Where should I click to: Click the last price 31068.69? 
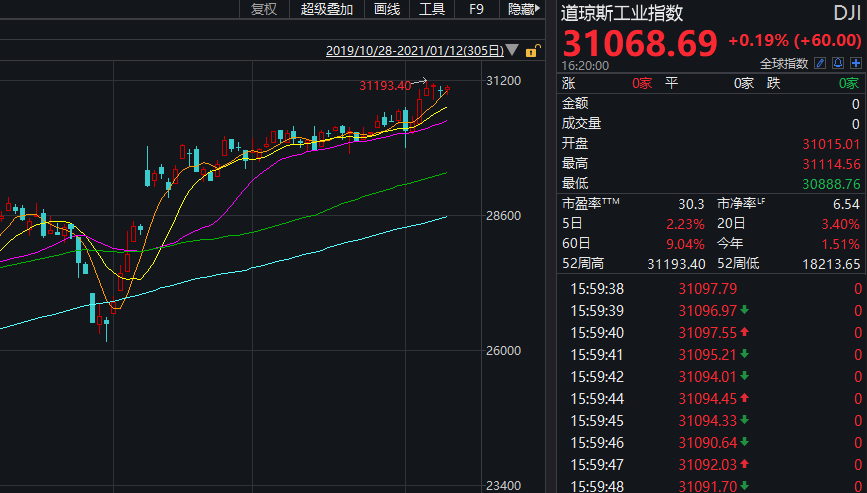[640, 43]
